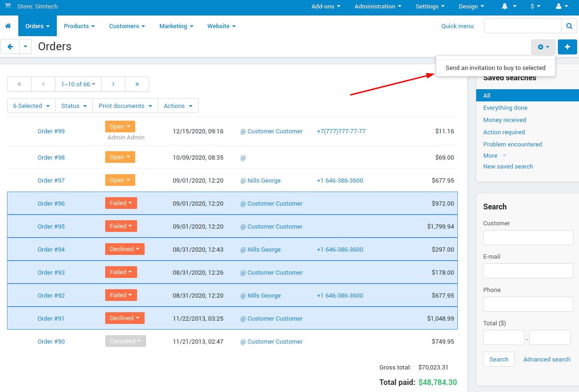Jump to first page of orders
Viewport: 579px width, 392px height.
19,84
